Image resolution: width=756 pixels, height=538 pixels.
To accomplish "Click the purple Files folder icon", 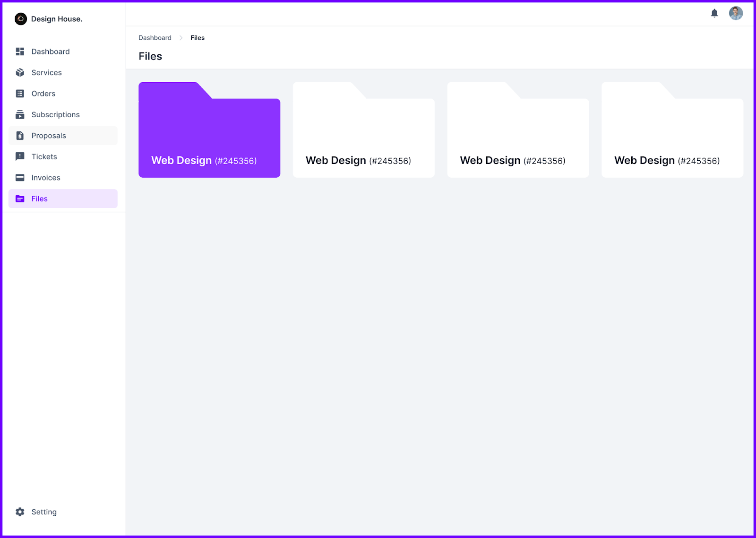I will coord(20,199).
